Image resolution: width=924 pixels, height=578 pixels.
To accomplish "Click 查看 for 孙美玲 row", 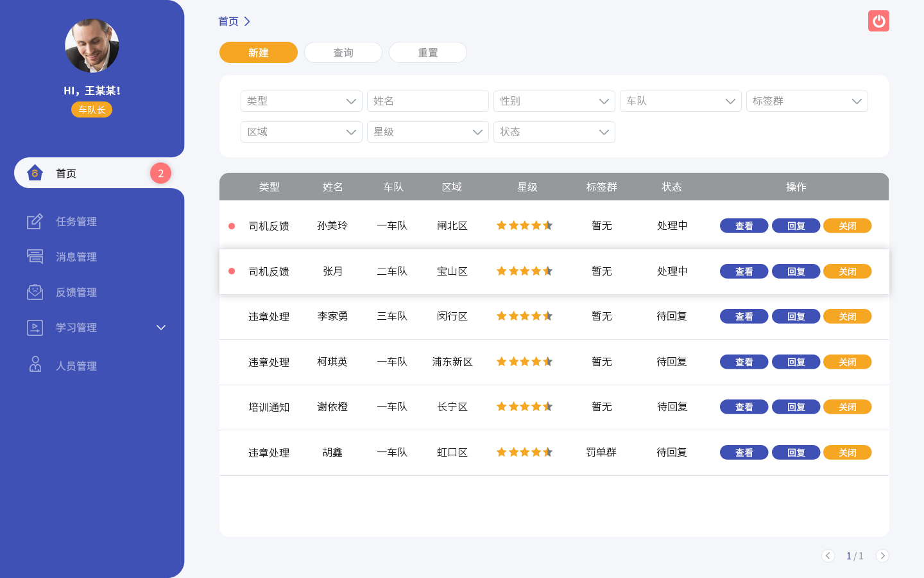I will click(x=744, y=226).
